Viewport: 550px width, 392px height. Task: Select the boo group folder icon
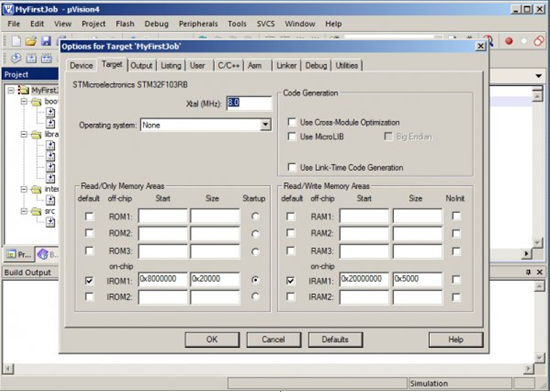(x=36, y=102)
